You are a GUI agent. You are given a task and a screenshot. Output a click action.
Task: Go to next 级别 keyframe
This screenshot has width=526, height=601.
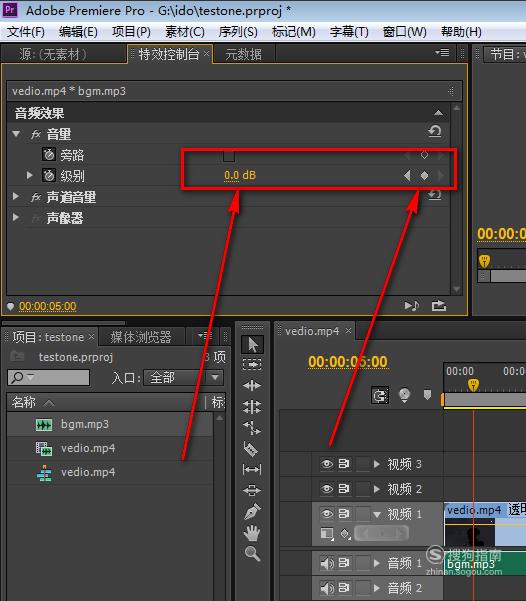coord(441,176)
